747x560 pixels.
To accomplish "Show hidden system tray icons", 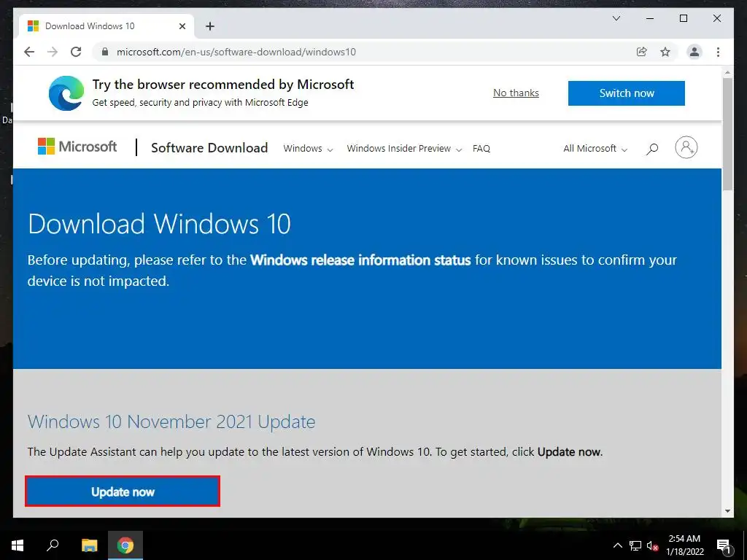I will pos(617,545).
